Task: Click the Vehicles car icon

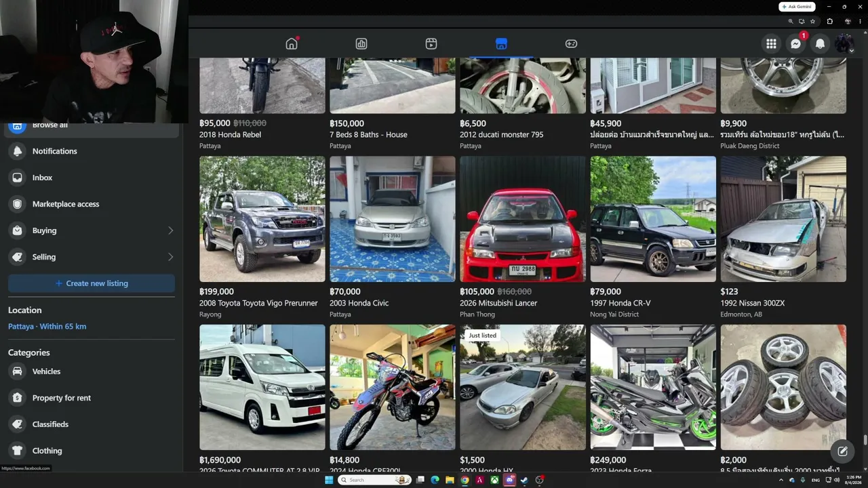Action: [x=18, y=371]
